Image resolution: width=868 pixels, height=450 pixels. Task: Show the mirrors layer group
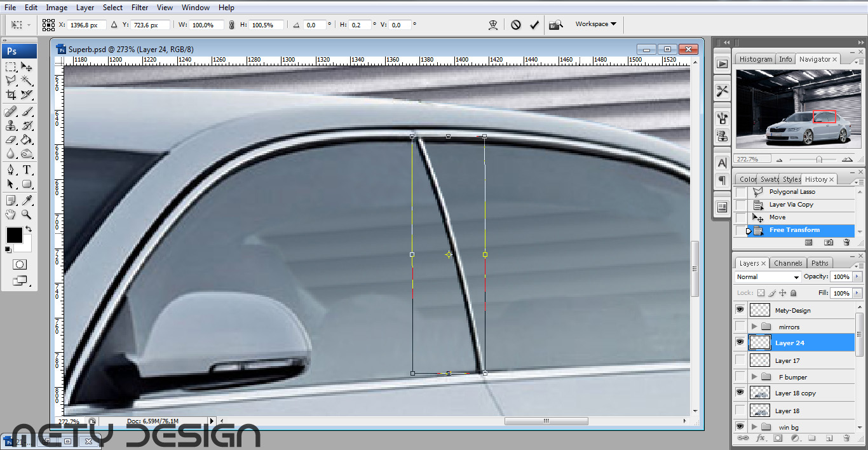click(x=740, y=326)
